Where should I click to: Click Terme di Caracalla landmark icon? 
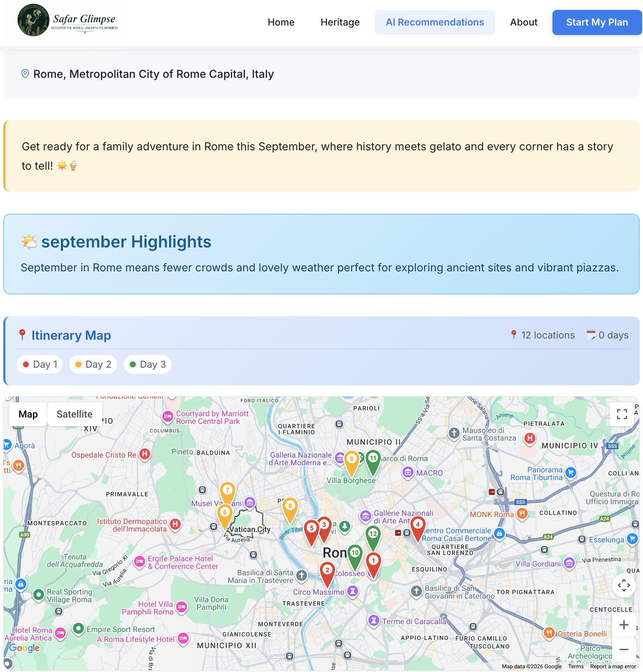[373, 620]
